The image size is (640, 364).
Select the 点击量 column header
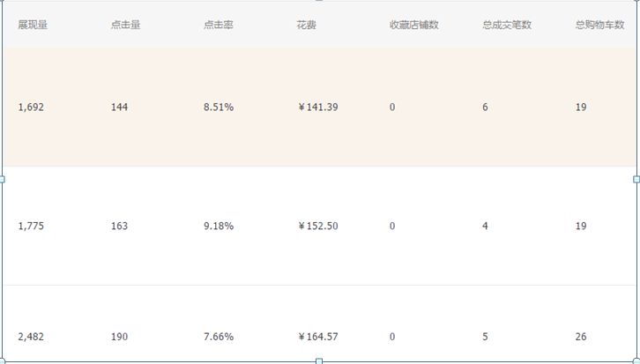pos(125,25)
